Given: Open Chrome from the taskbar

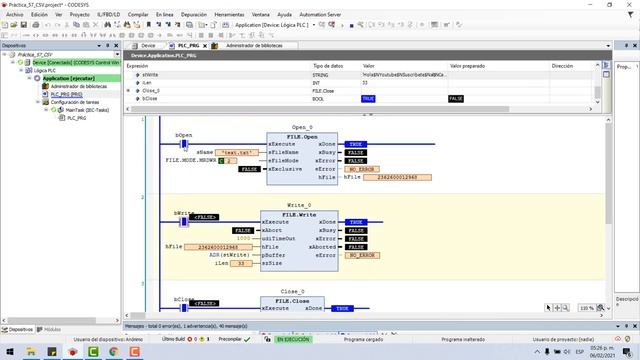Looking at the screenshot, I should [x=114, y=351].
